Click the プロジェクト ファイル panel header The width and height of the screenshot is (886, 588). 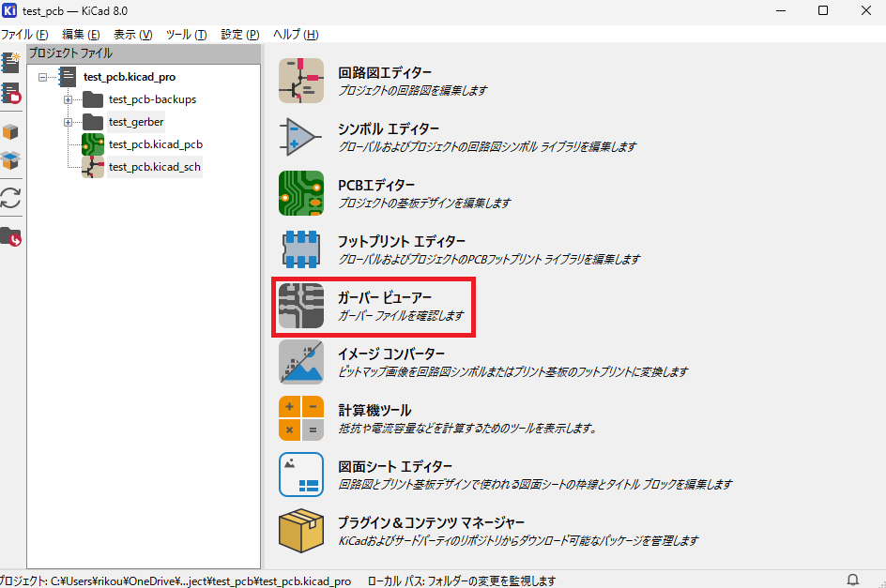pos(144,53)
